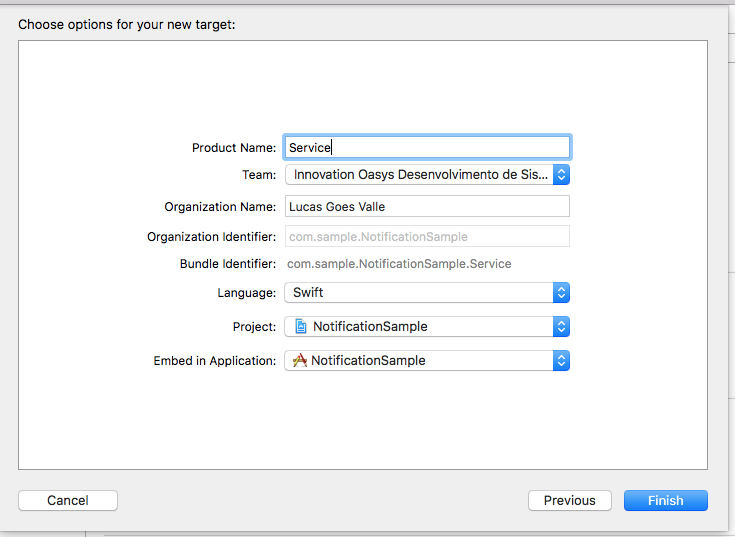Click the Organization Name field
Screen dimensions: 735x537
click(427, 207)
